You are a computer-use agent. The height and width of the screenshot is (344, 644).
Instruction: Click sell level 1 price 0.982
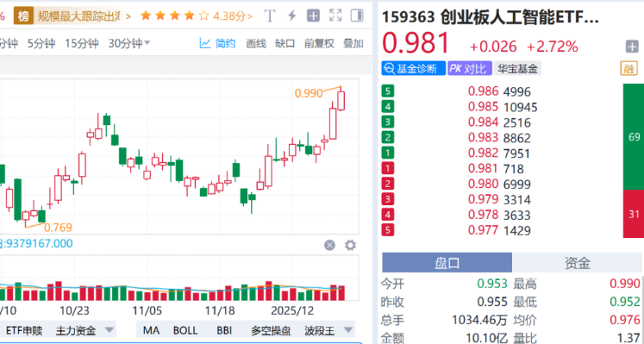[483, 153]
